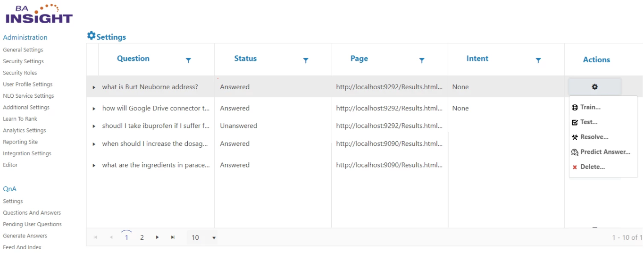644x253 pixels.
Task: Click the gear icon in Actions column
Action: [x=594, y=87]
